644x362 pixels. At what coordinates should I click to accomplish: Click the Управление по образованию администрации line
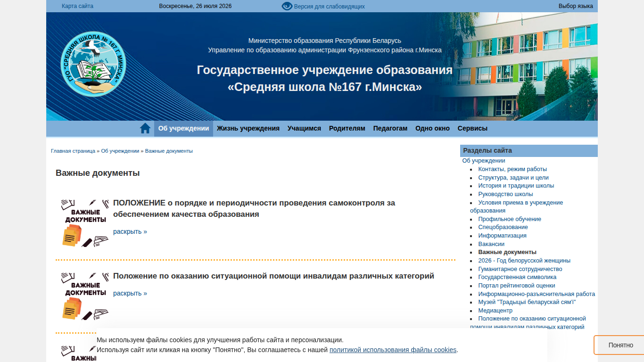[325, 50]
